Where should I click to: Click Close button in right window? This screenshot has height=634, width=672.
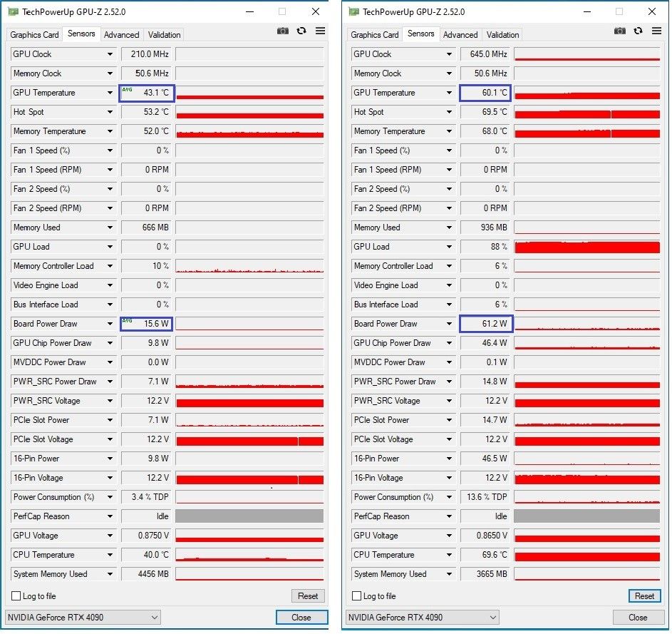pyautogui.click(x=638, y=618)
